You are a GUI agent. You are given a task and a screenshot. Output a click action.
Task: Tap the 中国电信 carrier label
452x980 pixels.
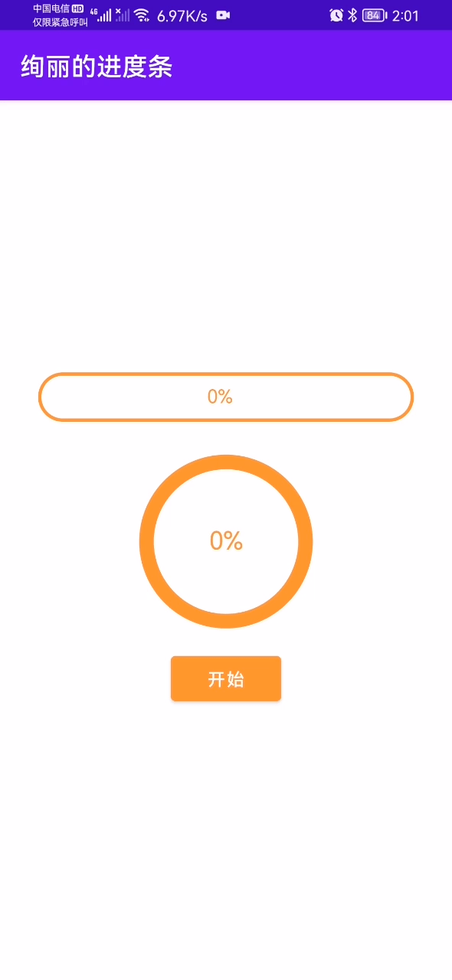click(51, 9)
